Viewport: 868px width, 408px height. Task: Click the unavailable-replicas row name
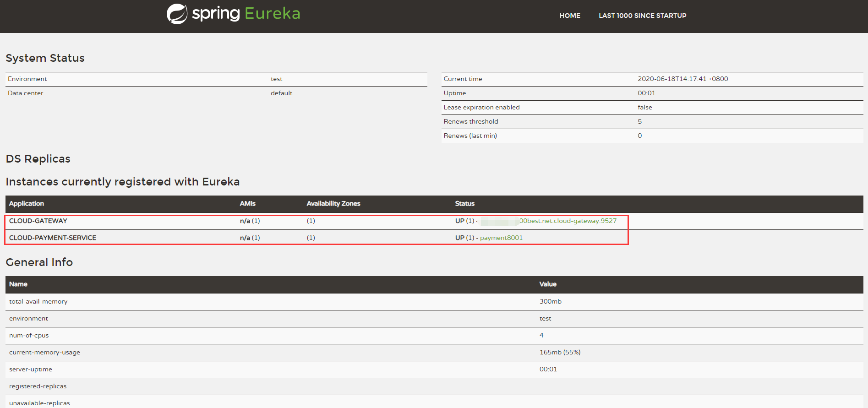click(x=40, y=403)
